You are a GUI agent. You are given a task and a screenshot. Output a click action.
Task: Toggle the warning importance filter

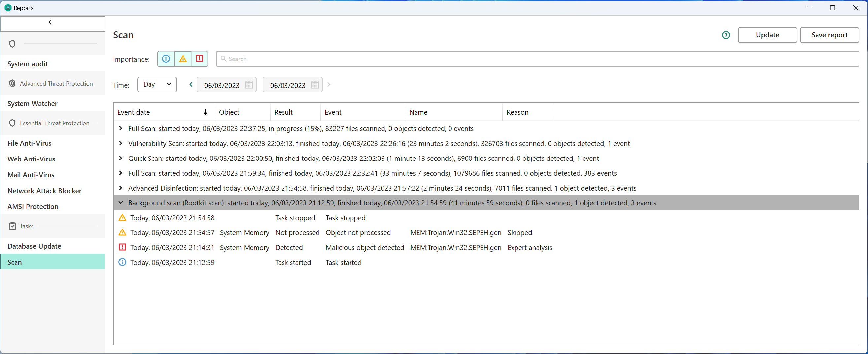pyautogui.click(x=183, y=59)
